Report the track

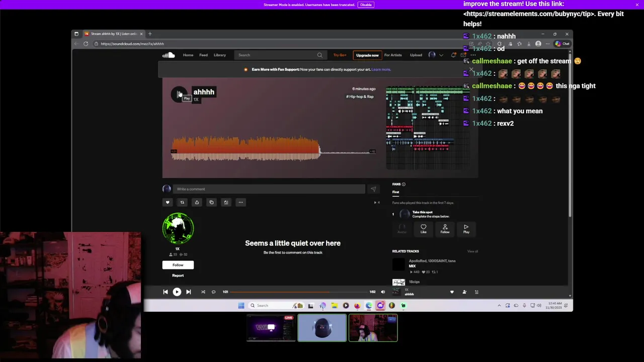coord(178,276)
